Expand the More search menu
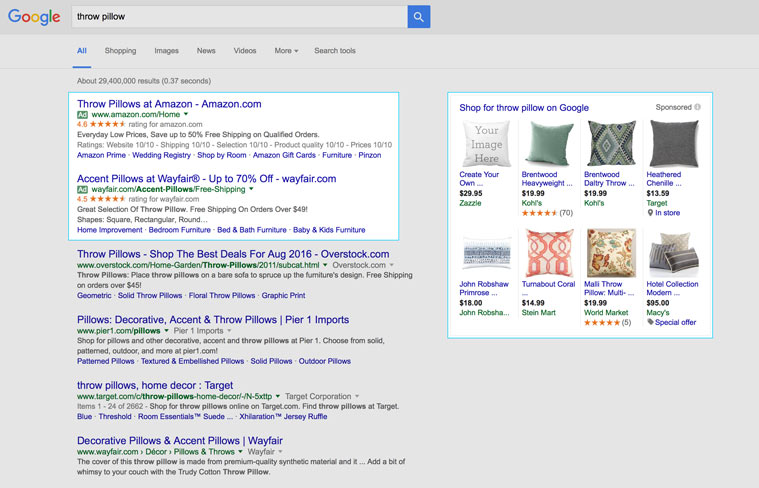The image size is (759, 488). pyautogui.click(x=286, y=50)
